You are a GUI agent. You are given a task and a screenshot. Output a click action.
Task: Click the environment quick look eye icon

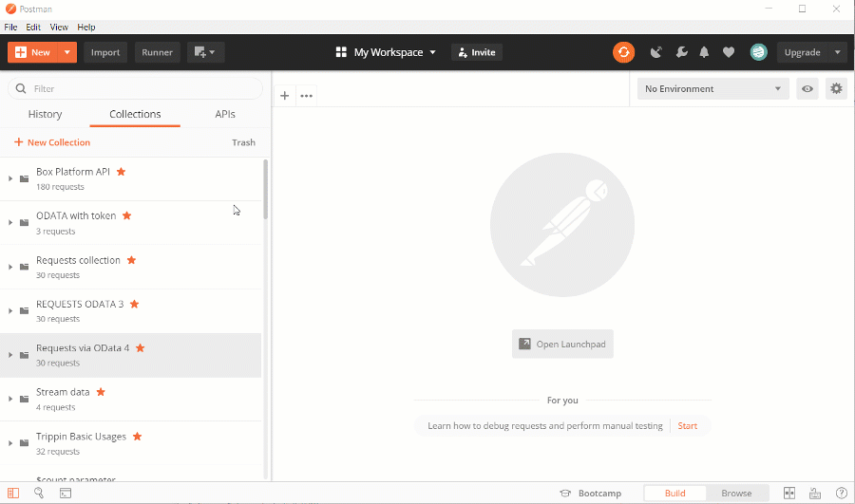(807, 89)
